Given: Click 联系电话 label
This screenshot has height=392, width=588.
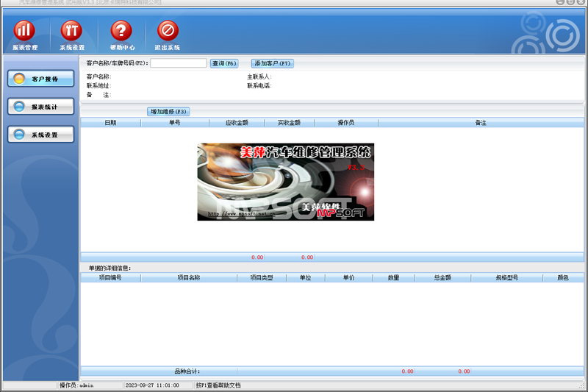Looking at the screenshot, I should (259, 85).
